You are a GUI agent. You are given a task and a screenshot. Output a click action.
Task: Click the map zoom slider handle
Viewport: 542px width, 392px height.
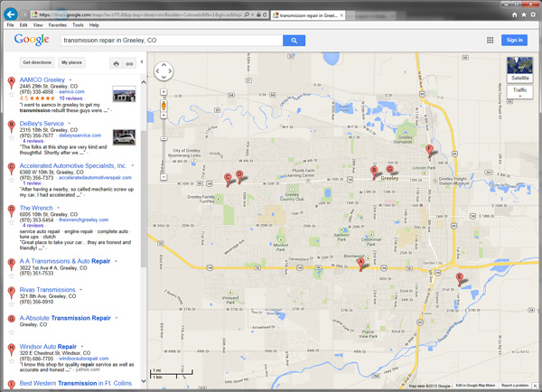(164, 138)
